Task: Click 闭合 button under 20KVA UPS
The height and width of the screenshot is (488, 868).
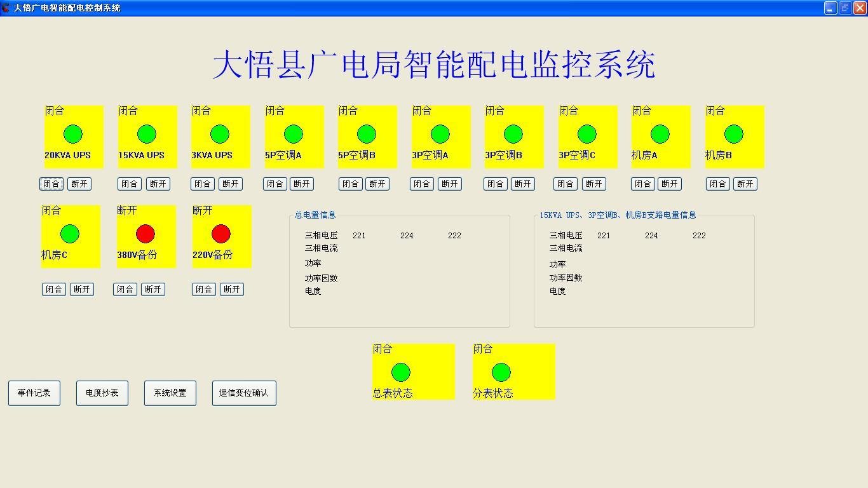Action: [x=51, y=184]
